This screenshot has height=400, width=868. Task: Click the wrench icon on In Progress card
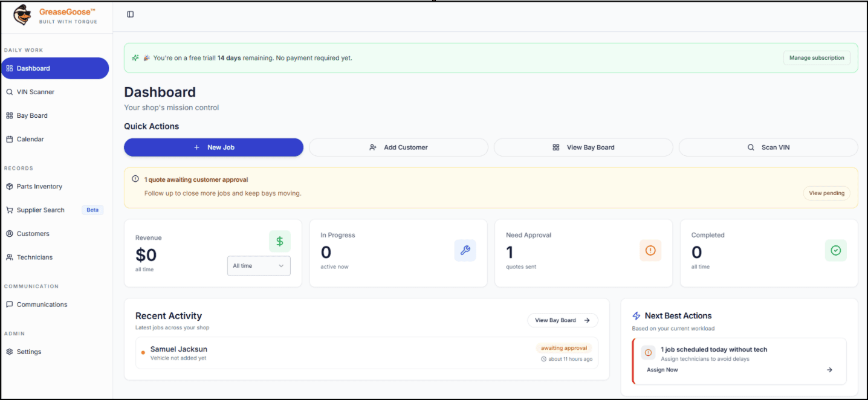click(x=465, y=250)
